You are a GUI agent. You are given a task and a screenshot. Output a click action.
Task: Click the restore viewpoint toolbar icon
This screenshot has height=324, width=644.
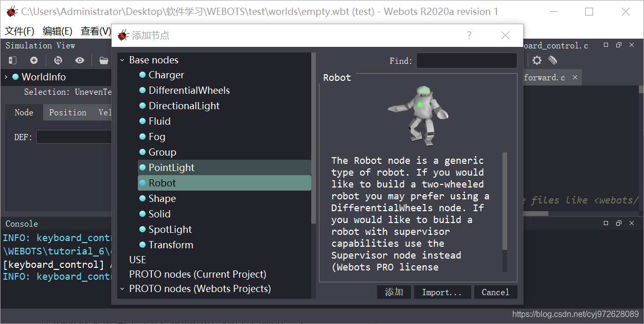[x=58, y=60]
